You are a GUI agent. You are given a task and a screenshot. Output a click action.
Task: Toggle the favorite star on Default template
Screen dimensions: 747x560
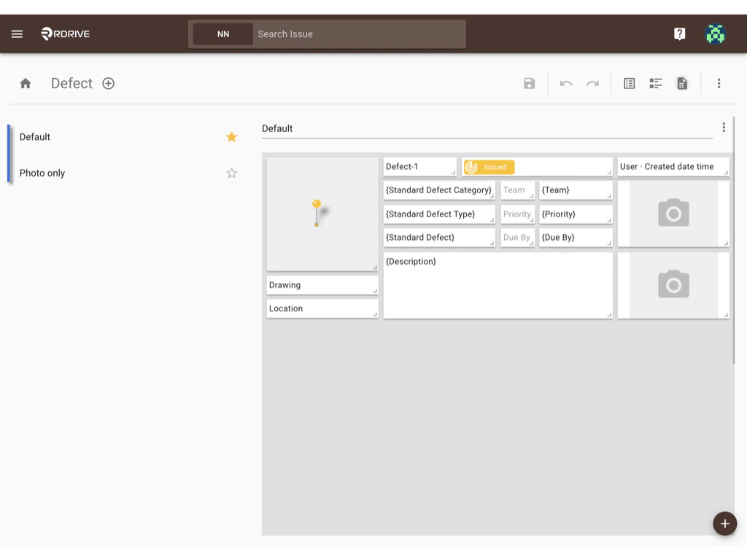coord(231,136)
